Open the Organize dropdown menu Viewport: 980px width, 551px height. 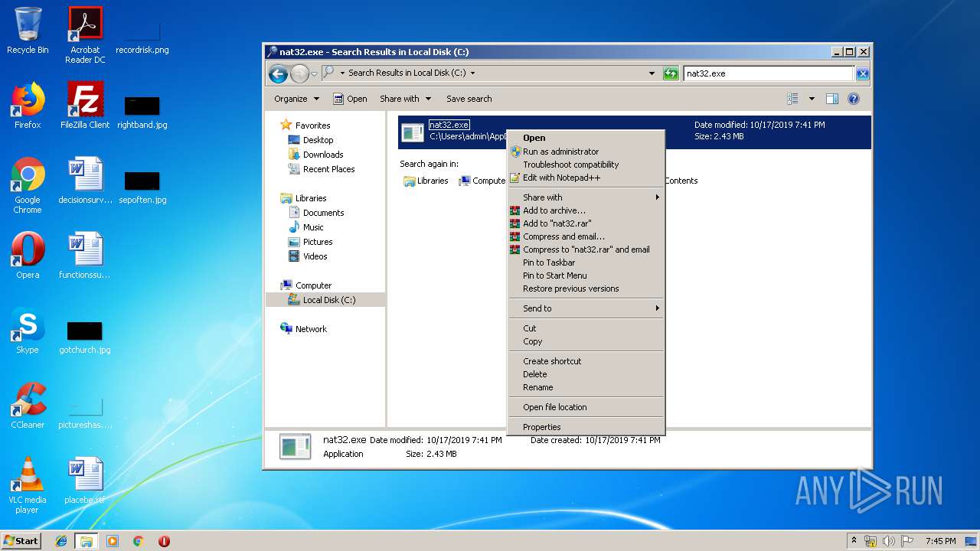(296, 99)
